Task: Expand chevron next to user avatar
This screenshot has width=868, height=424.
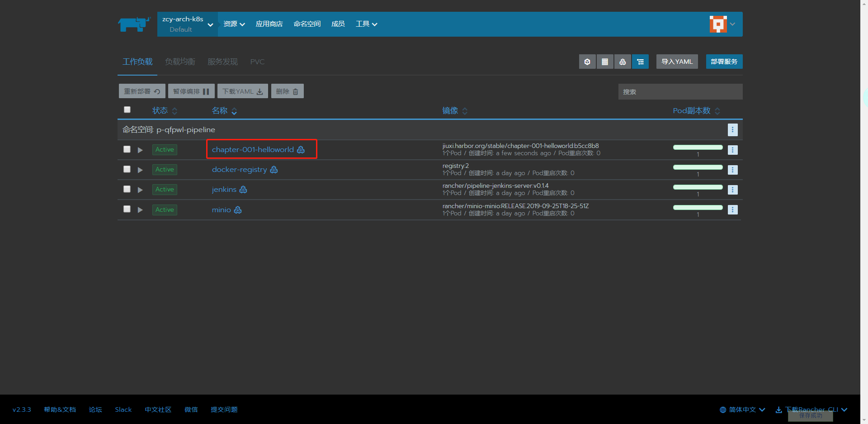Action: click(x=732, y=24)
